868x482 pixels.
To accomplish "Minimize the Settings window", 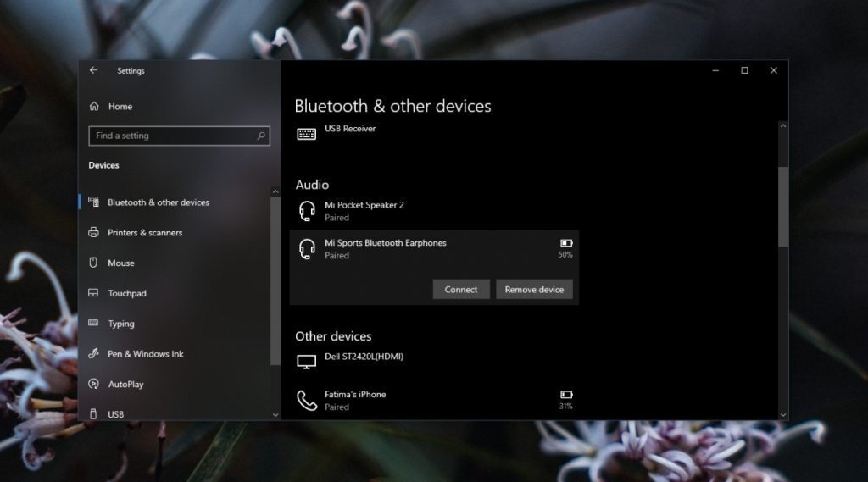I will coord(715,70).
